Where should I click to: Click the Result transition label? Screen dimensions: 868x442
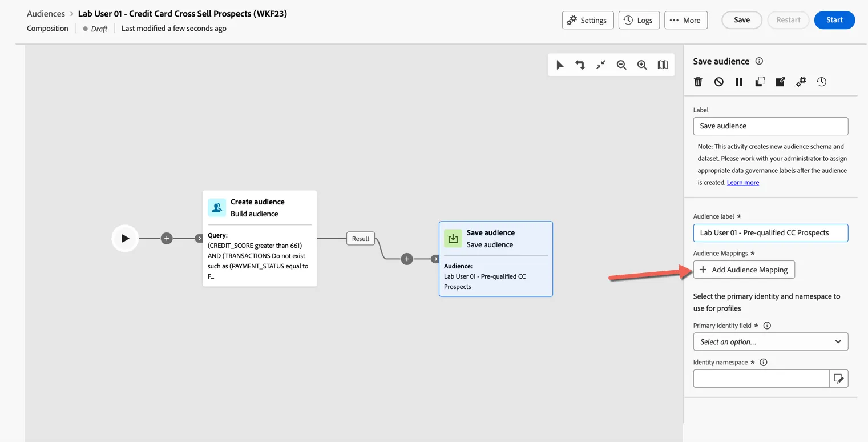pos(361,239)
